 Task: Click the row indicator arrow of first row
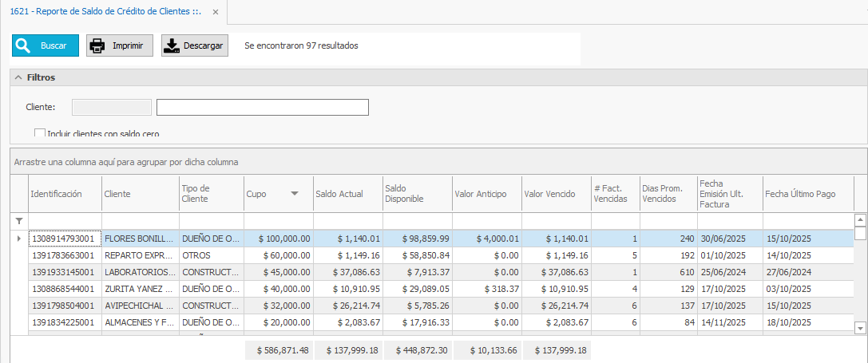(x=19, y=238)
